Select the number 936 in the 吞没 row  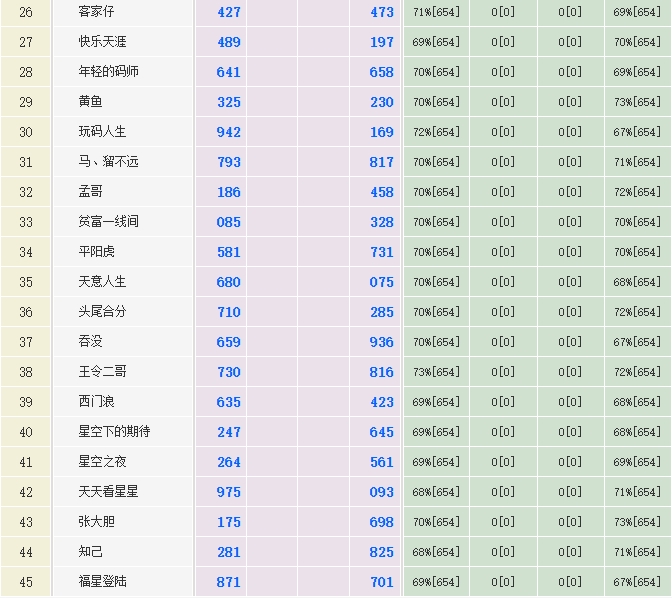point(381,342)
